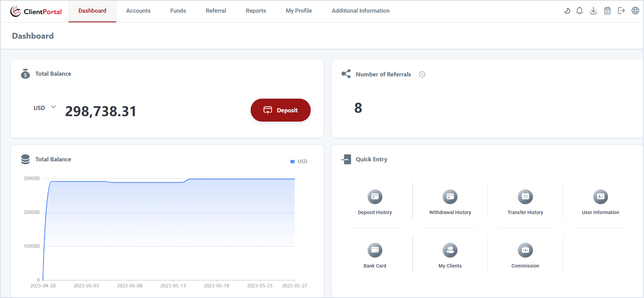Click the share icon of Referrals card
Image resolution: width=644 pixels, height=298 pixels.
point(346,74)
